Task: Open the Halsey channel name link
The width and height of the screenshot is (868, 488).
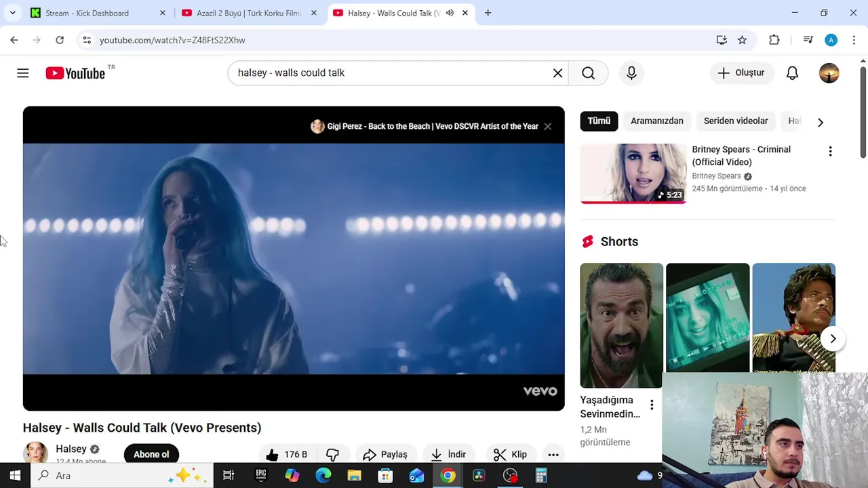Action: (71, 449)
